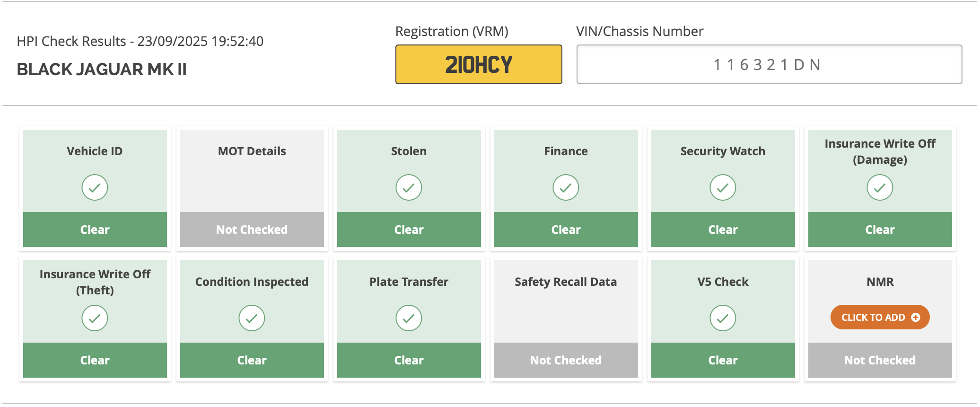The width and height of the screenshot is (980, 407).
Task: Open the Safety Recall Data tile
Action: [x=566, y=319]
